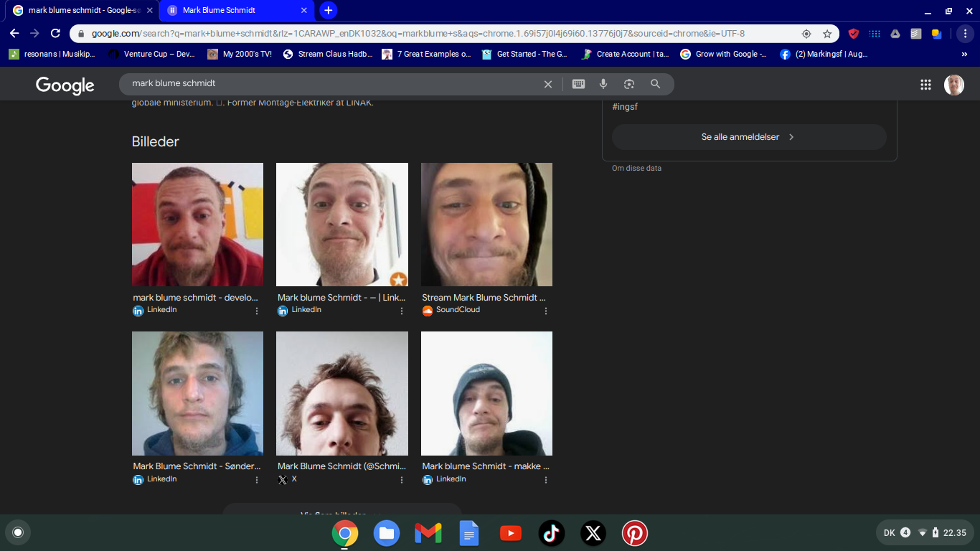Screen dimensions: 980x551
Task: Start a voice search with the microphone
Action: (x=603, y=84)
